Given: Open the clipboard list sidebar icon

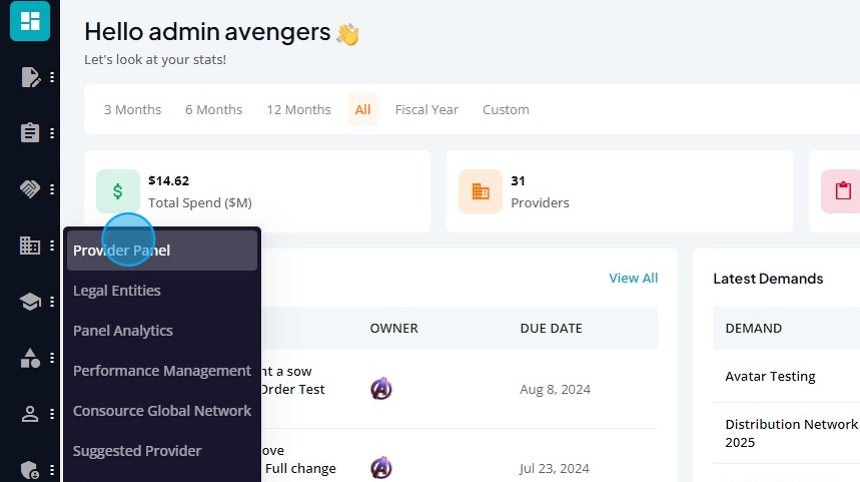Looking at the screenshot, I should [30, 133].
